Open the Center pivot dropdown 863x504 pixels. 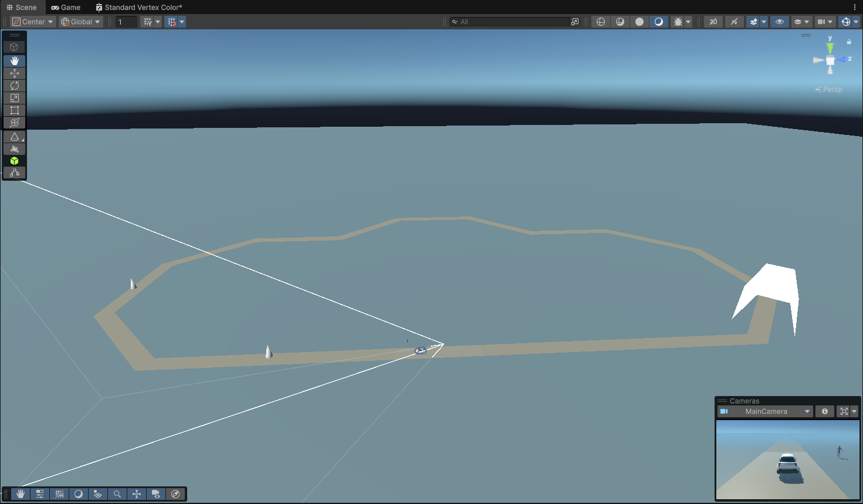33,22
